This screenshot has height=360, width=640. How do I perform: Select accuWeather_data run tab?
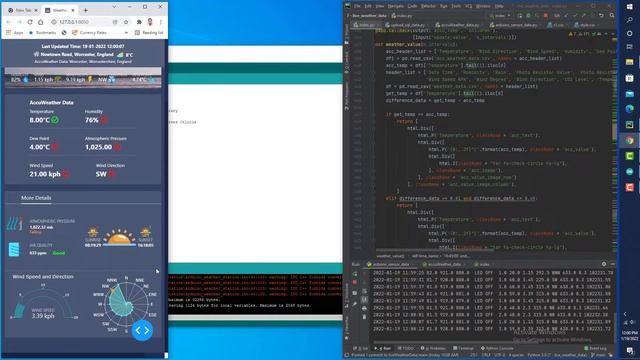point(444,264)
